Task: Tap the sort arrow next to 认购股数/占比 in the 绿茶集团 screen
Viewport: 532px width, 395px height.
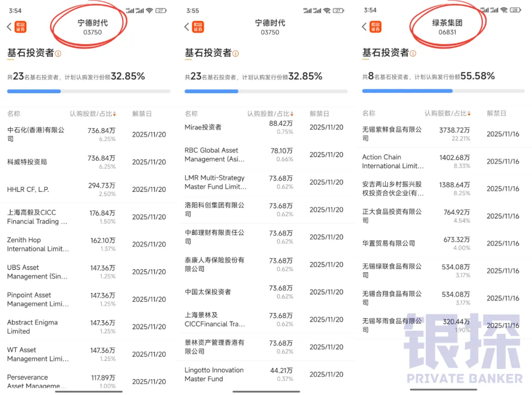Action: (x=469, y=114)
